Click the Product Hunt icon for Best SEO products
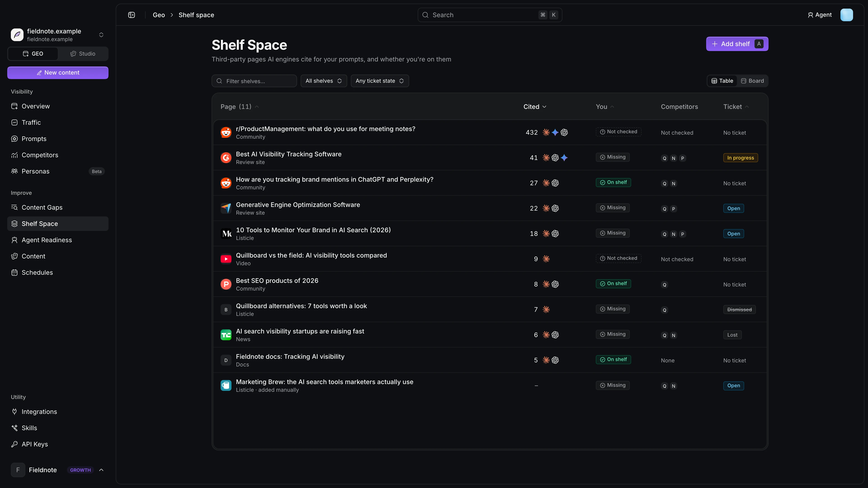 pyautogui.click(x=226, y=284)
